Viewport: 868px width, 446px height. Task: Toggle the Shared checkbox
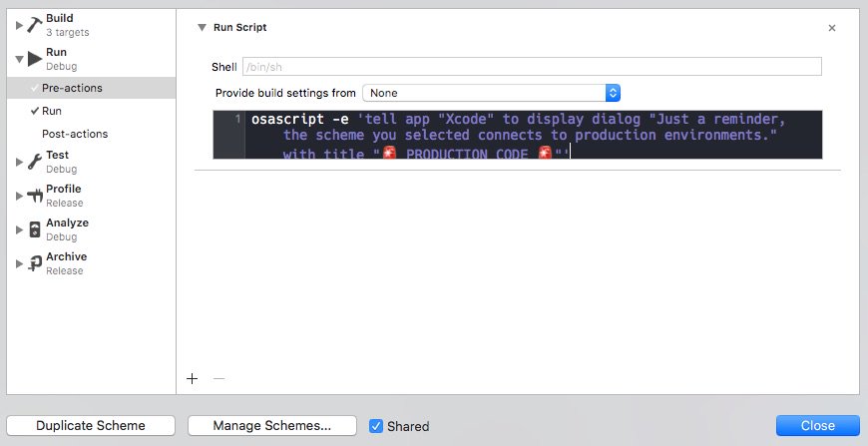tap(376, 426)
